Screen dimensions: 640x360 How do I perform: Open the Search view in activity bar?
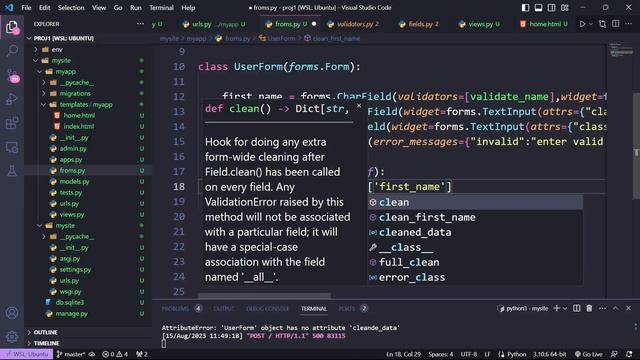[12, 51]
